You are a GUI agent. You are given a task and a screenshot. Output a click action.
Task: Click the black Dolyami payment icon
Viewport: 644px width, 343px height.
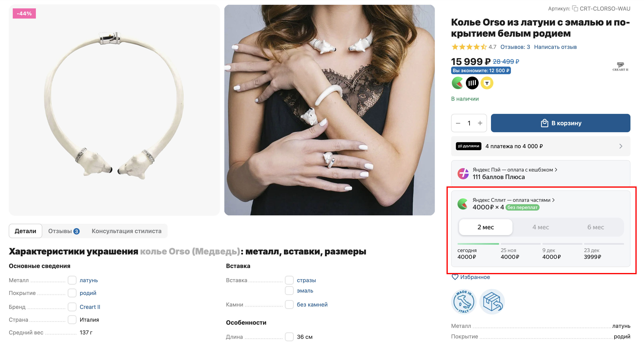[472, 83]
